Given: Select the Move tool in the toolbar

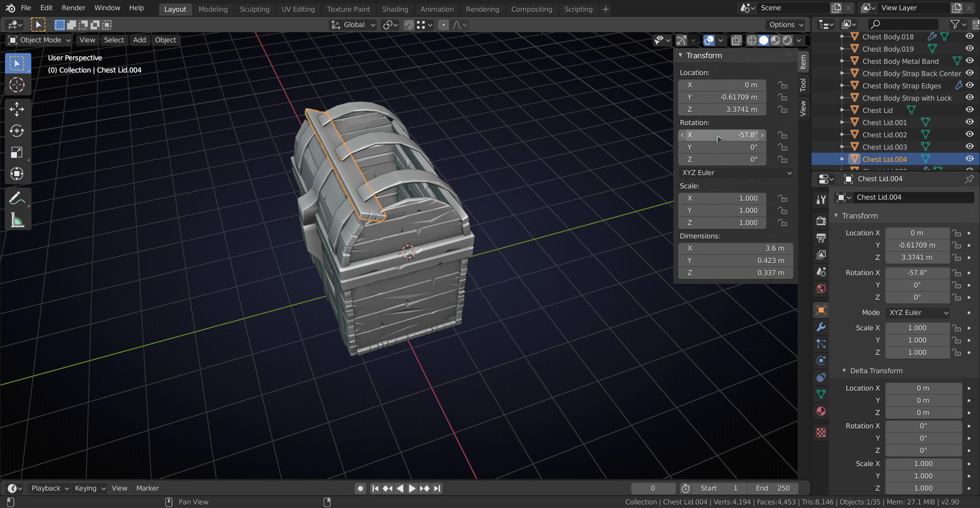Looking at the screenshot, I should pyautogui.click(x=17, y=109).
